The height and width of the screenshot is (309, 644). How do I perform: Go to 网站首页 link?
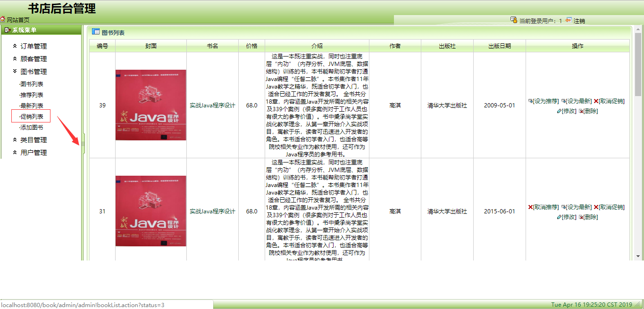(18, 20)
